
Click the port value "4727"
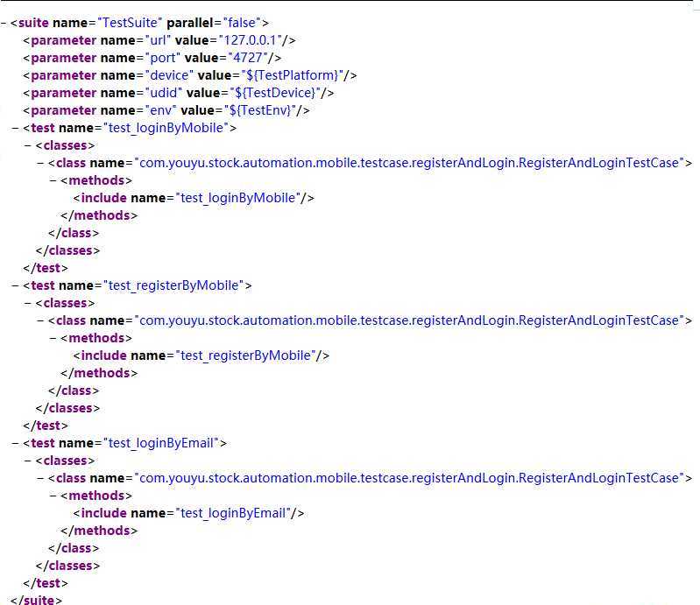tap(248, 58)
